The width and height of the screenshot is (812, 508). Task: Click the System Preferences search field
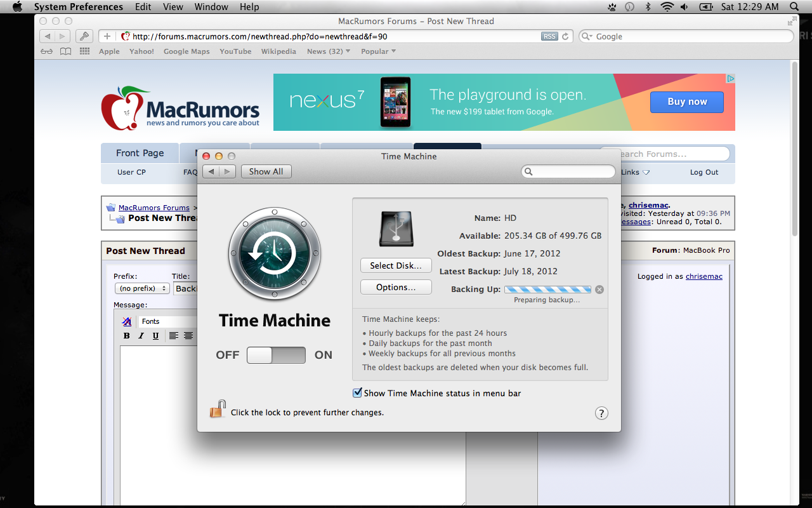568,171
